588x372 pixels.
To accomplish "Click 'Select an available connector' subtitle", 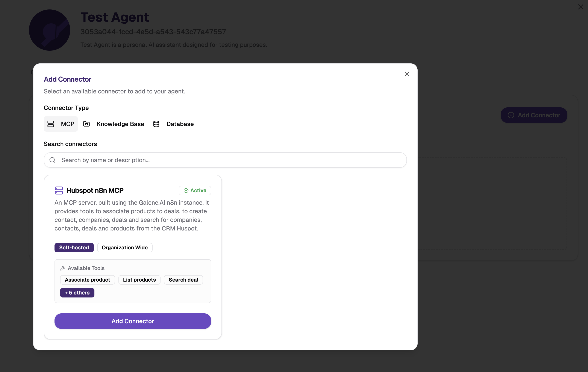I will (x=115, y=91).
